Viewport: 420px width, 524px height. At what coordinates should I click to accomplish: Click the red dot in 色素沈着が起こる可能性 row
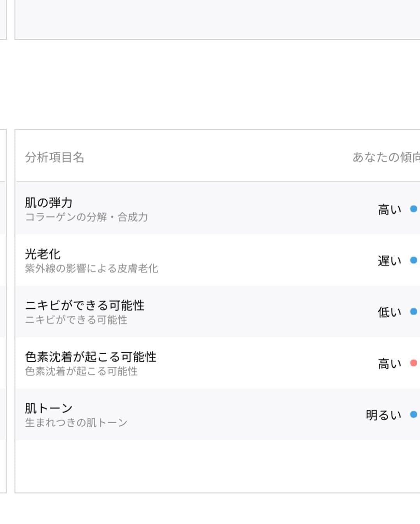coord(413,363)
